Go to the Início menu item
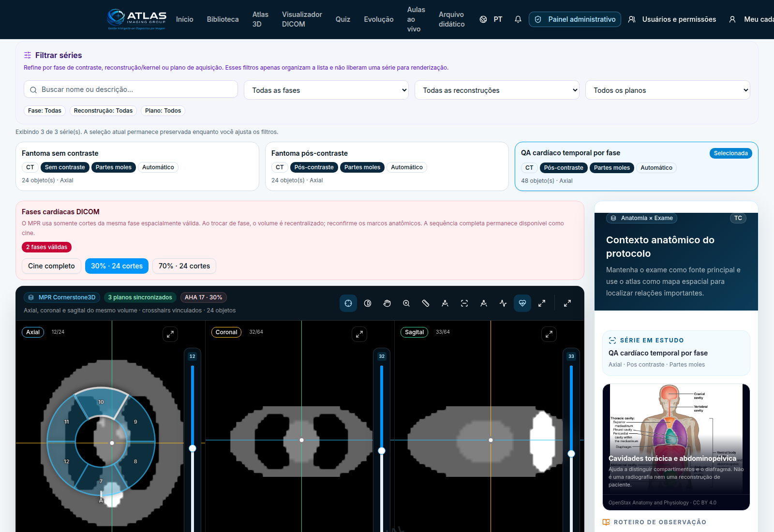774x532 pixels. click(x=185, y=19)
